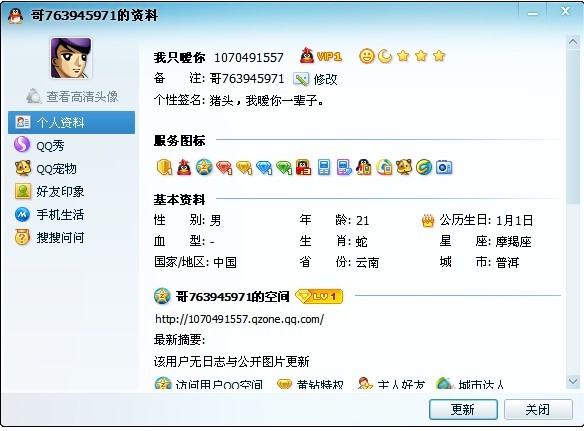Click the red diamond service icon
584x431 pixels.
[x=224, y=167]
